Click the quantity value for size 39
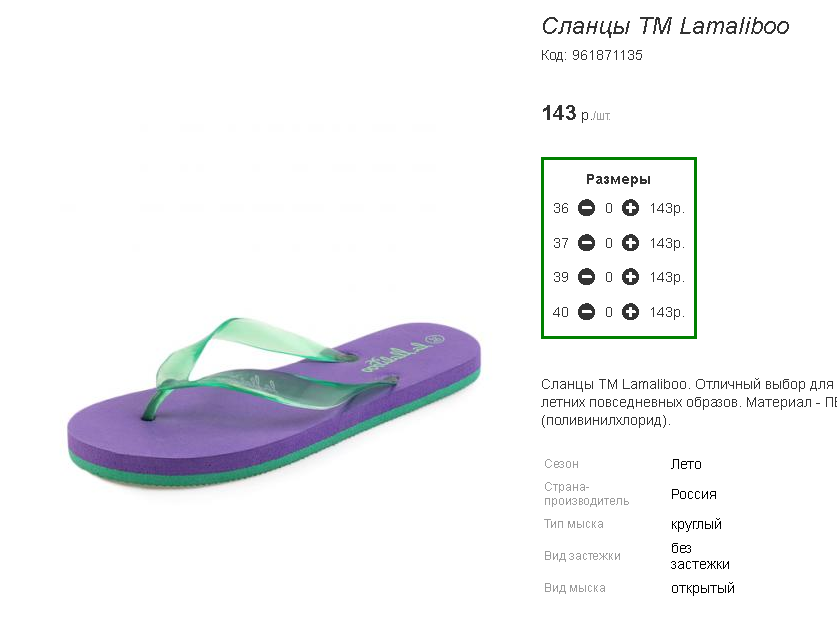The width and height of the screenshot is (837, 621). coord(609,277)
